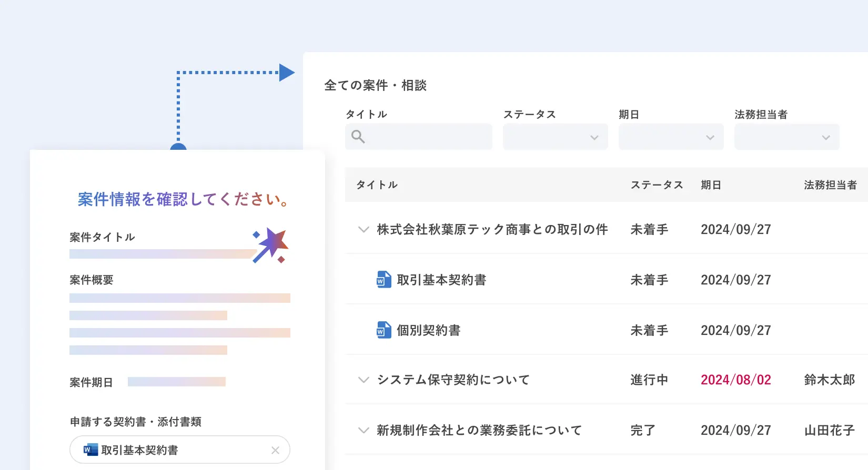Click Word icon in attached file chip
The width and height of the screenshot is (868, 470).
(x=90, y=450)
